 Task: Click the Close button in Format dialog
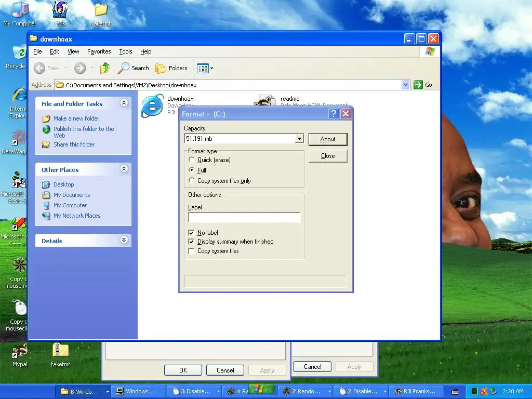coord(328,156)
